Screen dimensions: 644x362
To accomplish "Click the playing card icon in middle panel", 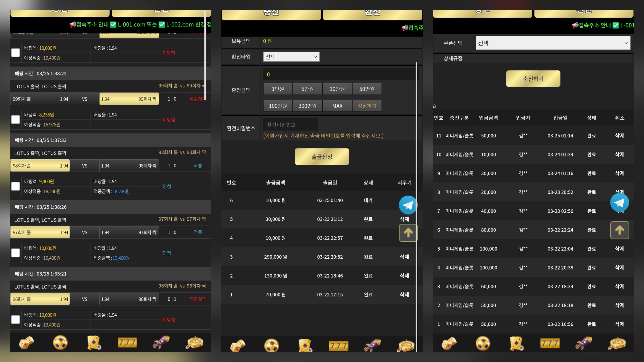I will [305, 346].
